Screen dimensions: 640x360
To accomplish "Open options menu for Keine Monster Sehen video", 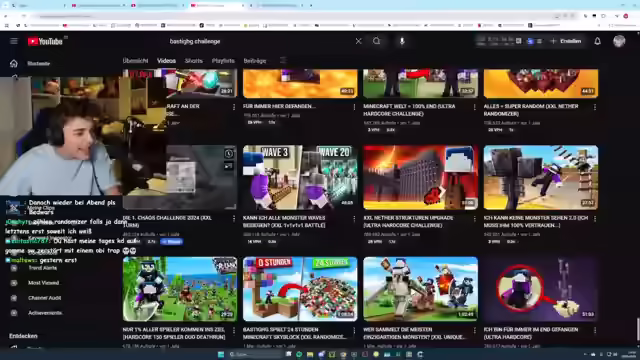I will [595, 219].
